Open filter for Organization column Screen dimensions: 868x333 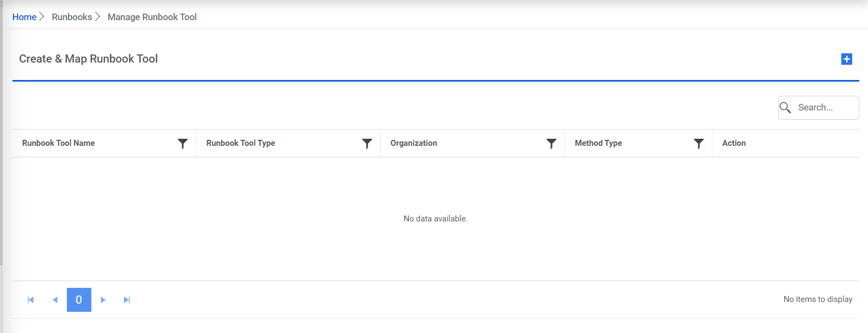[x=551, y=144]
